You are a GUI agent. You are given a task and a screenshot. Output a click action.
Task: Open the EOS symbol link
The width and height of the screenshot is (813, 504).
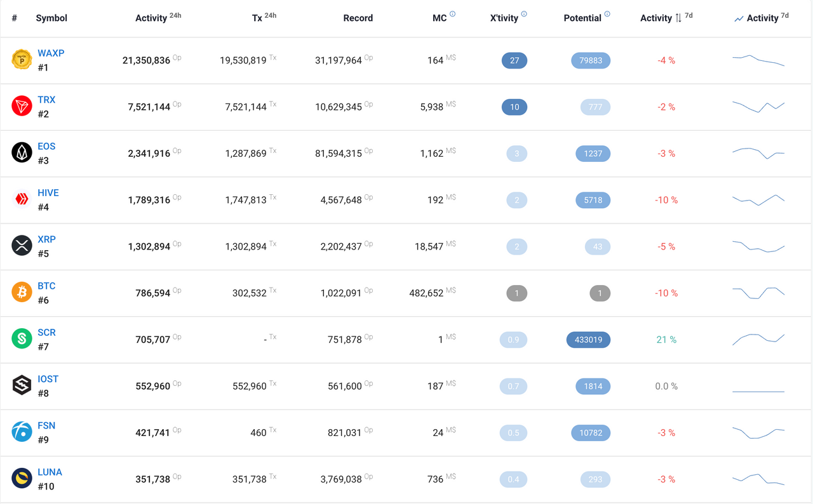(x=46, y=146)
